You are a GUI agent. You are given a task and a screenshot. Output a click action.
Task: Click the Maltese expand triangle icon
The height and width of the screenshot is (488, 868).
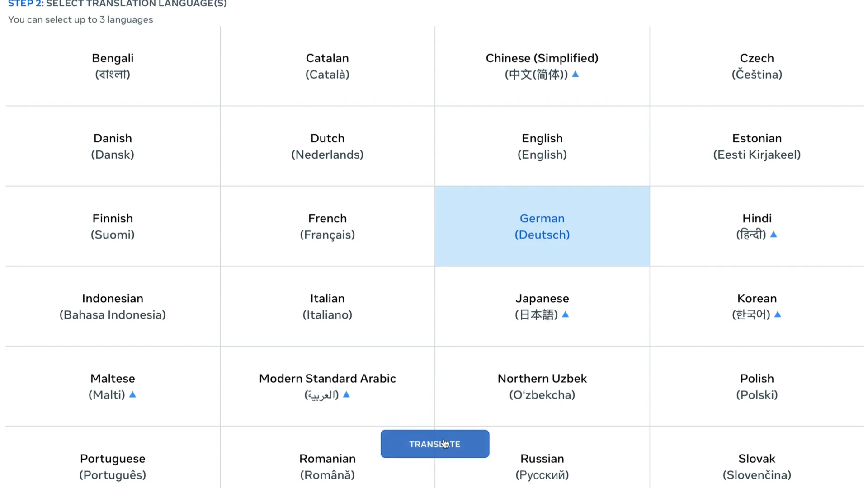[132, 395]
